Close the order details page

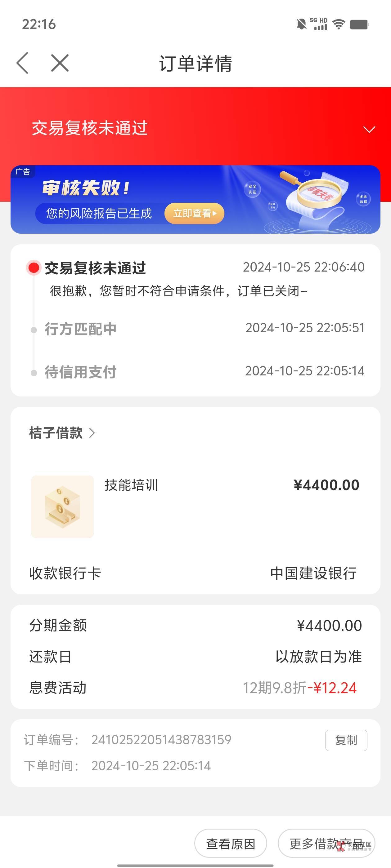click(60, 63)
